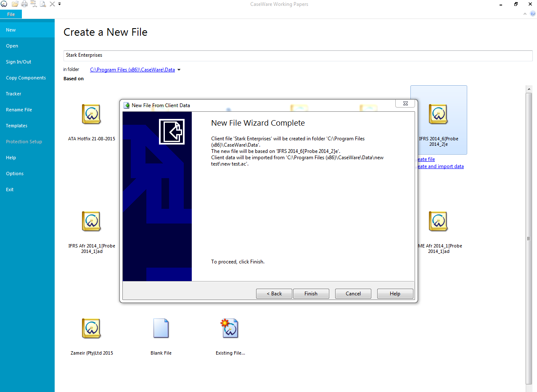Select New in the backstage menu
This screenshot has height=392, width=537.
(x=27, y=30)
